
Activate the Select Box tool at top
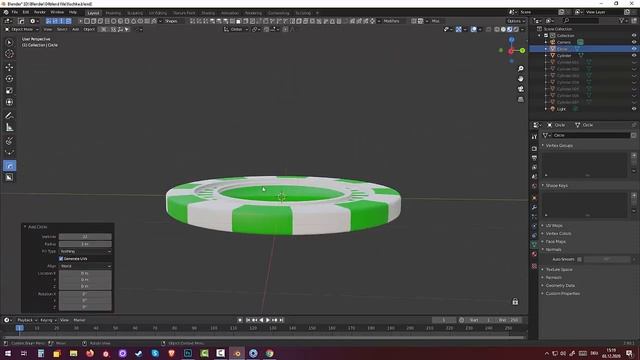click(x=9, y=42)
